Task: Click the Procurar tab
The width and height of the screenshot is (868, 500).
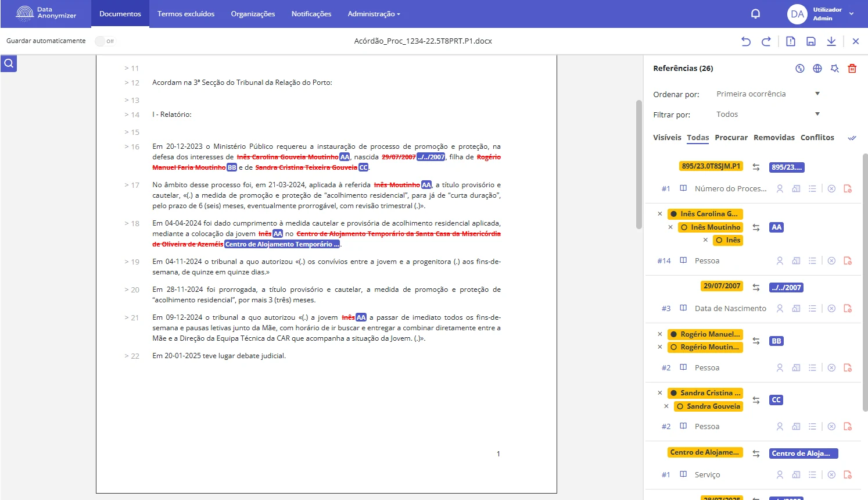Action: coord(731,138)
